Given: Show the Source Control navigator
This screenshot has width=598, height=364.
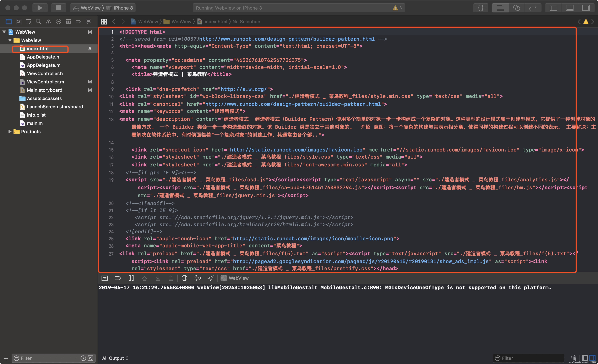Looking at the screenshot, I should [18, 22].
